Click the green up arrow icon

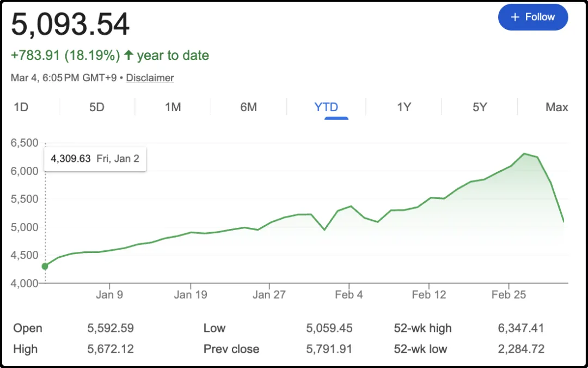(128, 55)
